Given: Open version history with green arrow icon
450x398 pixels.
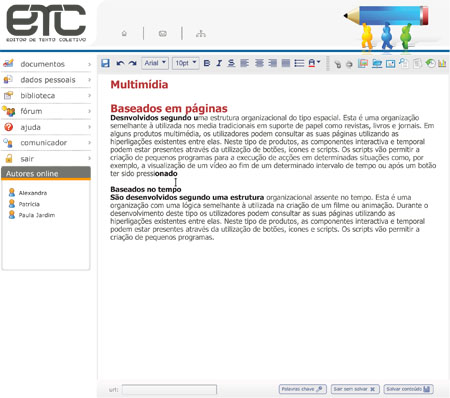Looking at the screenshot, I should tap(430, 63).
